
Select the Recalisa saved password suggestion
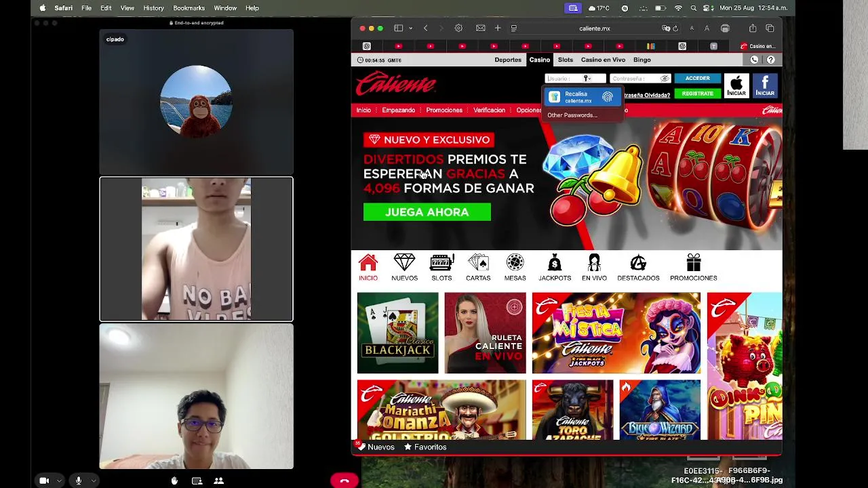pyautogui.click(x=582, y=97)
